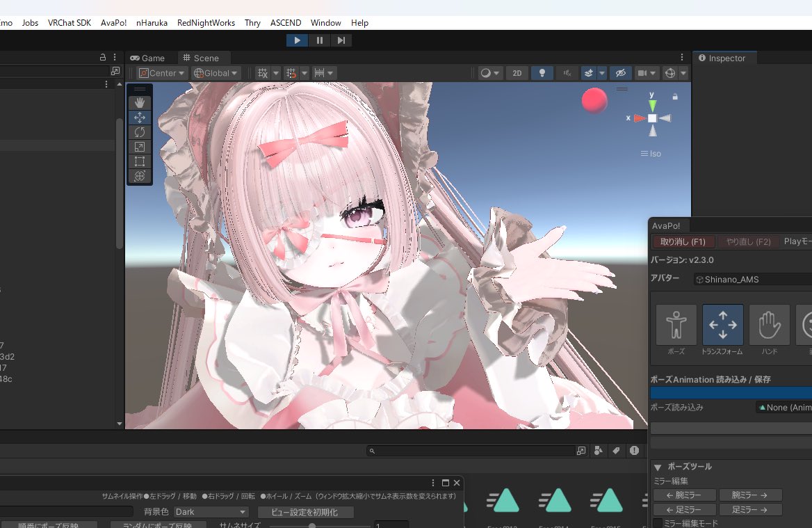This screenshot has height=528, width=812.
Task: Open the RedNightWorks menu
Action: tap(206, 23)
